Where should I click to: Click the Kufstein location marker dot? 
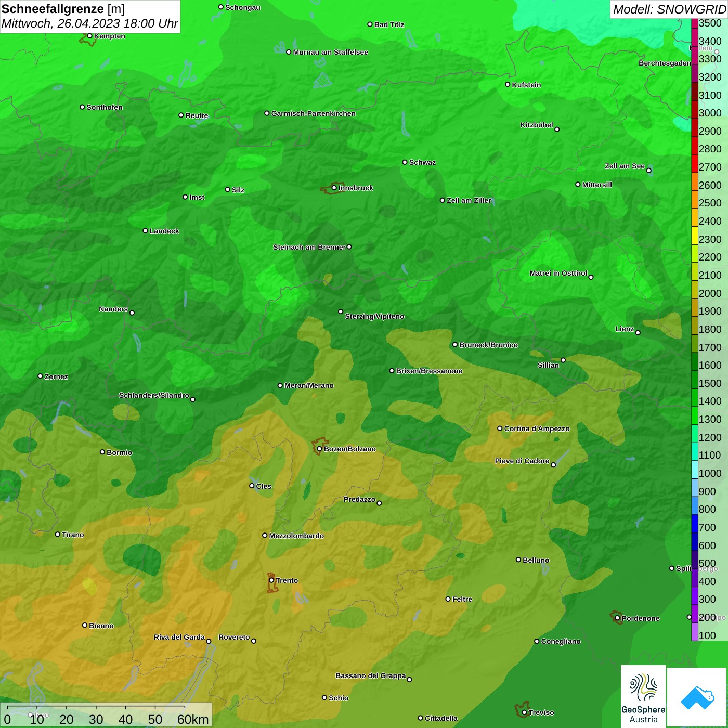[508, 84]
